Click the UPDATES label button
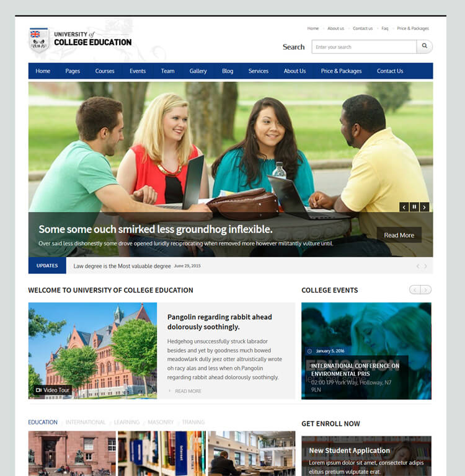 pyautogui.click(x=47, y=266)
